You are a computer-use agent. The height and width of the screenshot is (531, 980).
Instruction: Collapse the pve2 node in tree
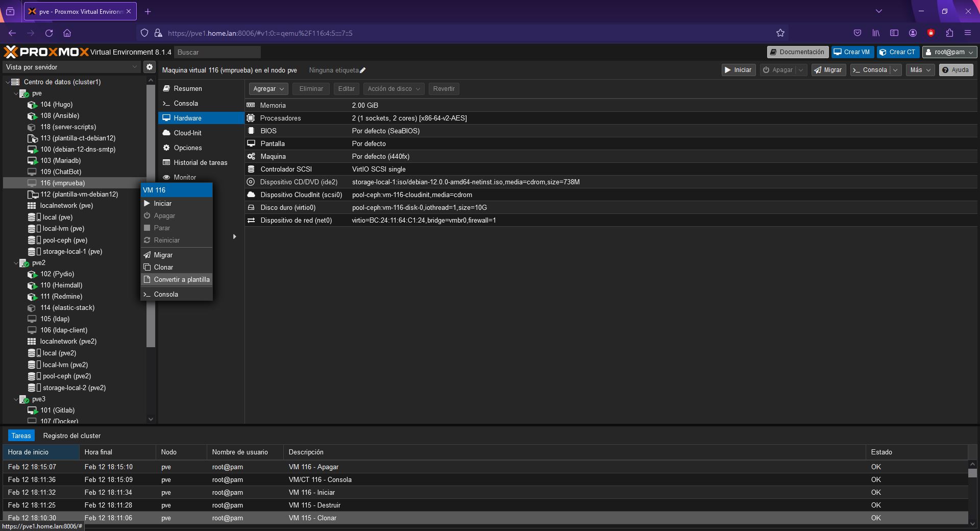pos(16,263)
